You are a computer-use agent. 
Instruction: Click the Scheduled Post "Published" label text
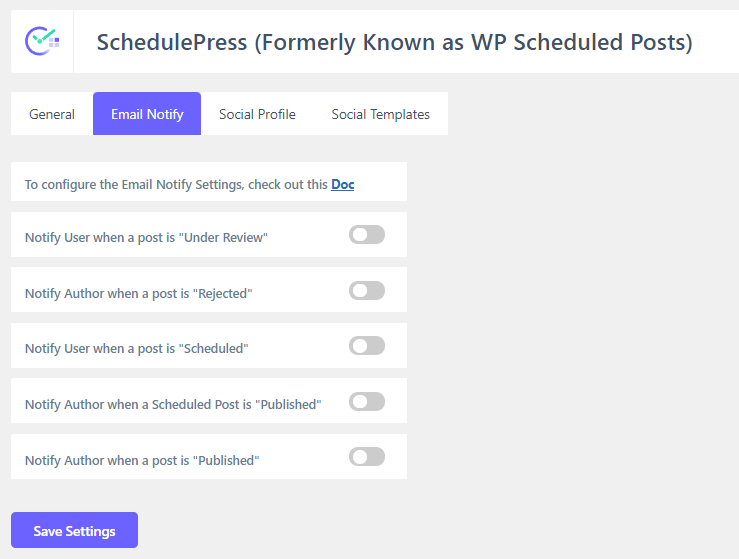point(173,405)
